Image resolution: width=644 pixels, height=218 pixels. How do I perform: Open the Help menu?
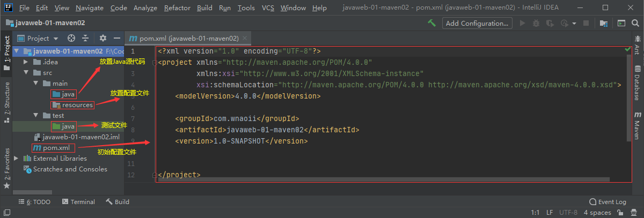pos(319,8)
